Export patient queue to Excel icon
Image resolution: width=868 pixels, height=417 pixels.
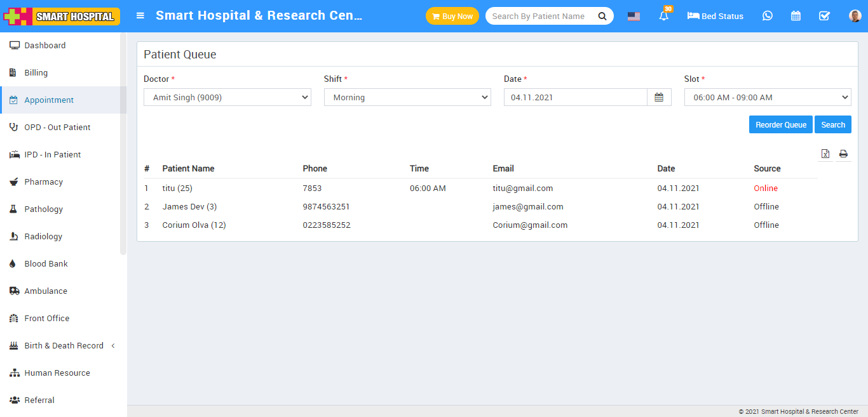click(825, 154)
